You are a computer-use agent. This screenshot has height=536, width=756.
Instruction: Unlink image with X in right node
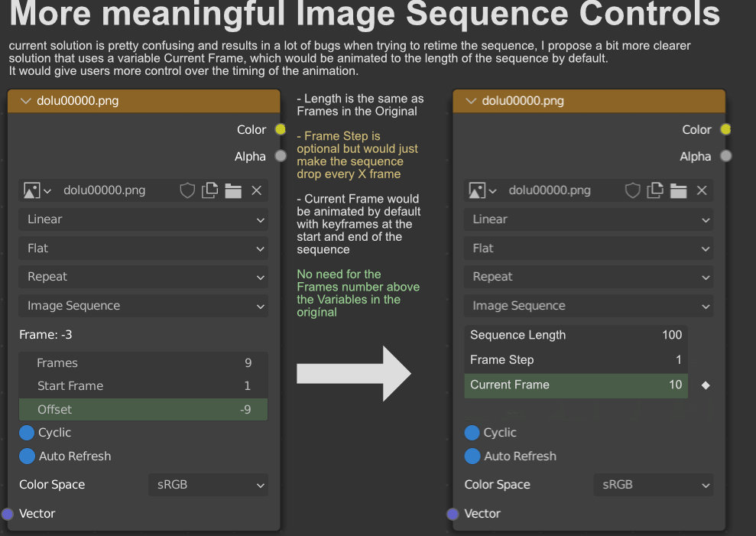(702, 190)
